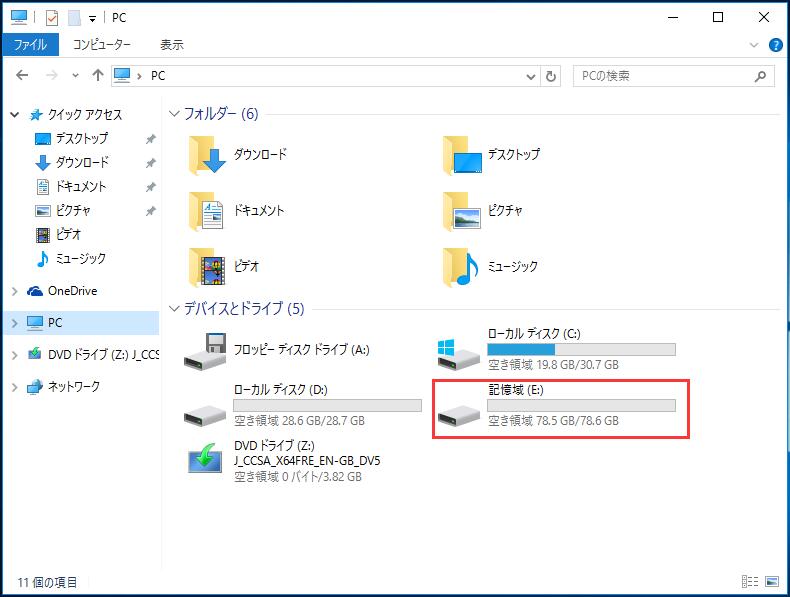Expand the OneDrive tree node

14,291
